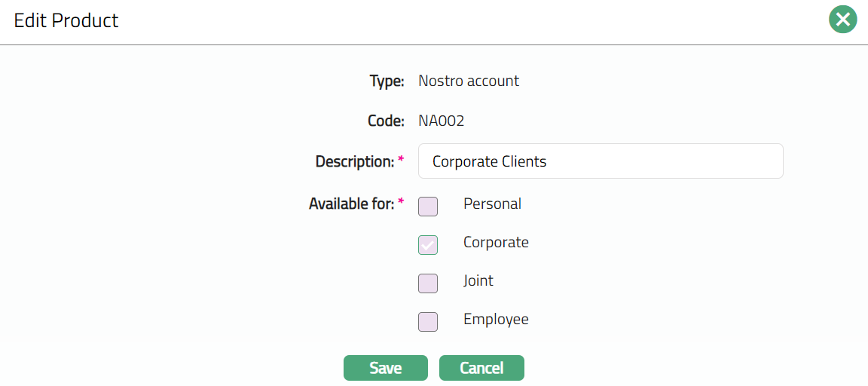Click the Available for label
868x386 pixels.
pyautogui.click(x=351, y=204)
